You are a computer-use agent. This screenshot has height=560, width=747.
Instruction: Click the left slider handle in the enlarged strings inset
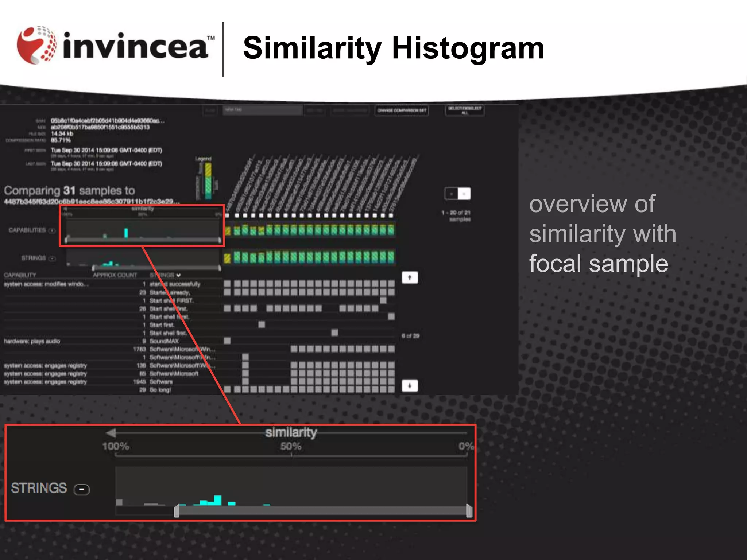tap(177, 511)
